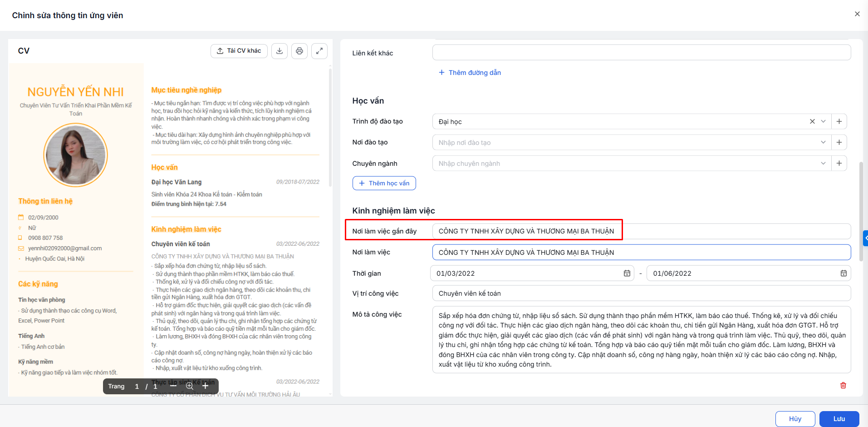
Task: Open the Chuyên ngành dropdown
Action: tap(823, 163)
